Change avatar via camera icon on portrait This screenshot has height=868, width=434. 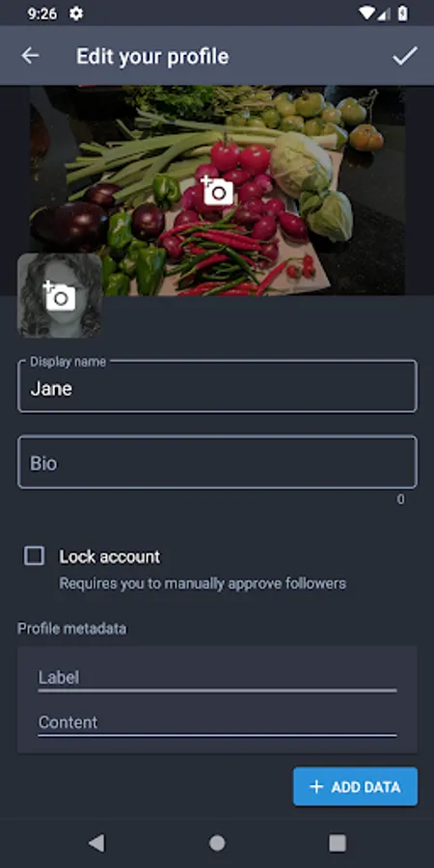pos(59,296)
